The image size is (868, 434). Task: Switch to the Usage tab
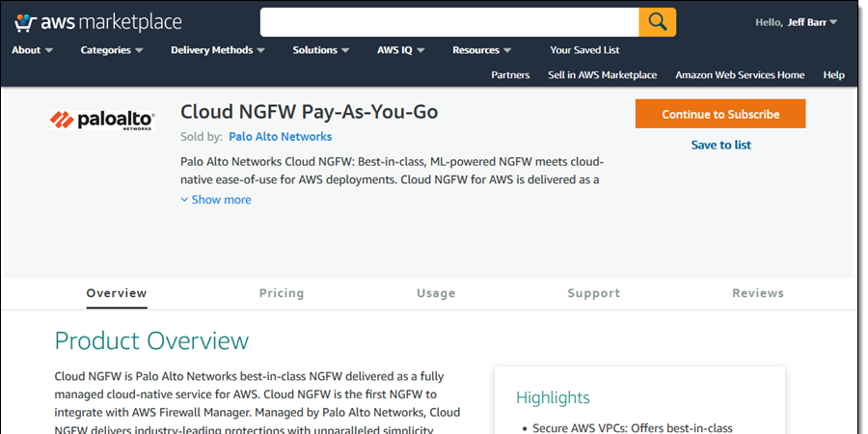pyautogui.click(x=436, y=293)
